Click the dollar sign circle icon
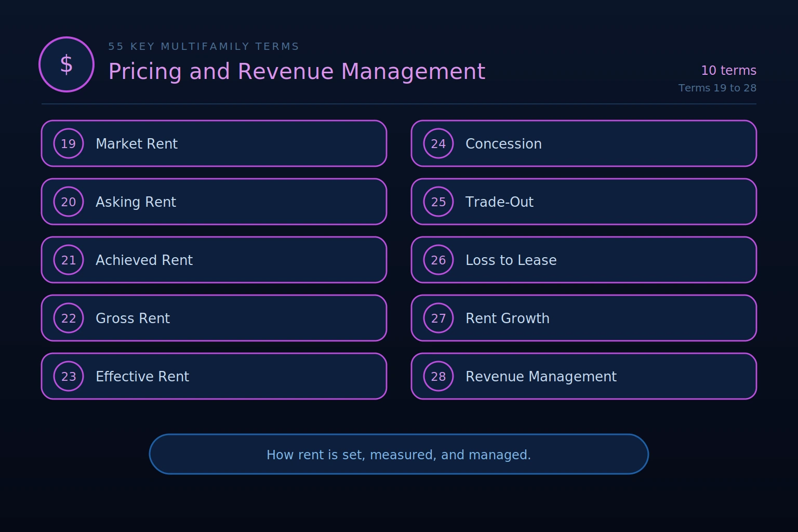The height and width of the screenshot is (532, 798). 66,64
